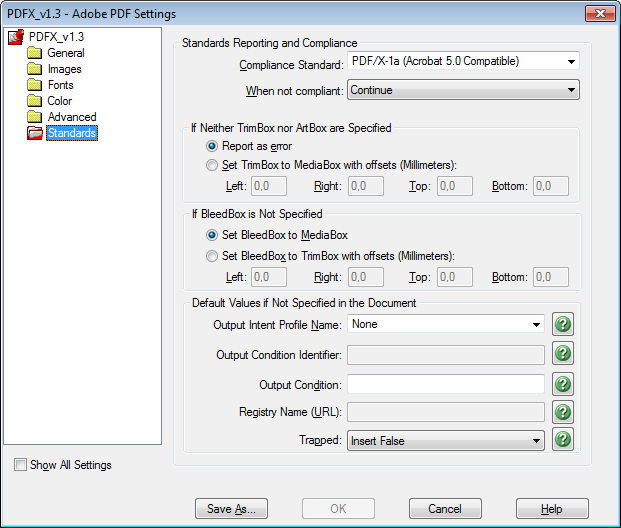The image size is (621, 528).
Task: Click the Output Intent Profile Name label
Action: pyautogui.click(x=277, y=325)
